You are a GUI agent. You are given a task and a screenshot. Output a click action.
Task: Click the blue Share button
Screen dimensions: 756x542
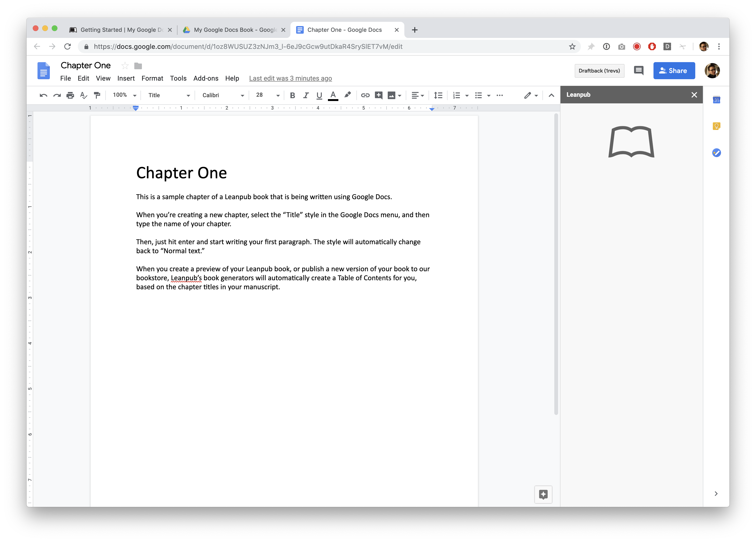click(674, 71)
